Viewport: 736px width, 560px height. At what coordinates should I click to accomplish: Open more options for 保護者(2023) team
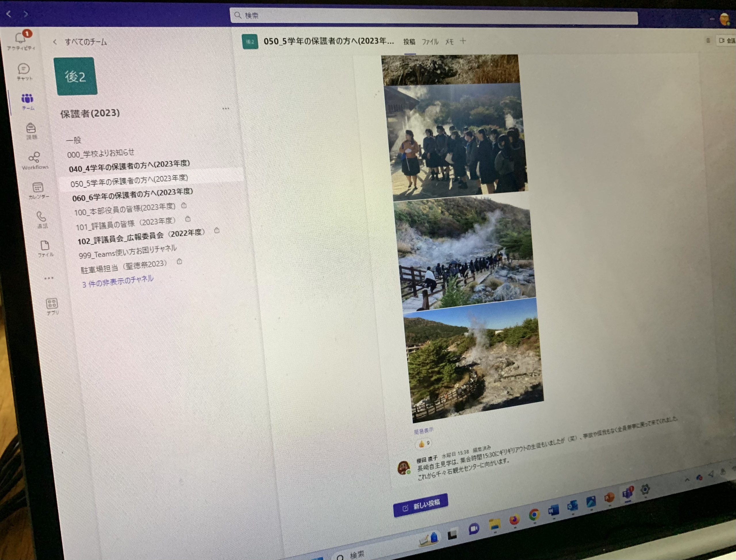226,109
